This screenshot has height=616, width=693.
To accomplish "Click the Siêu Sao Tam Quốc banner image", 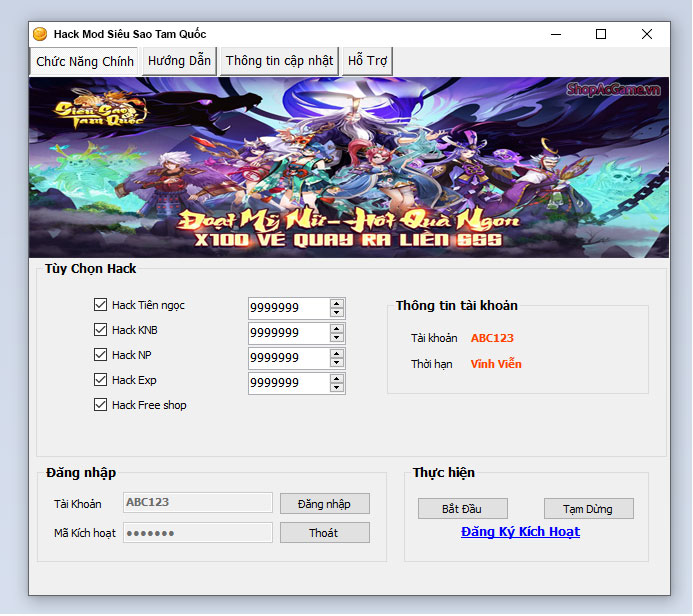I will pyautogui.click(x=349, y=167).
